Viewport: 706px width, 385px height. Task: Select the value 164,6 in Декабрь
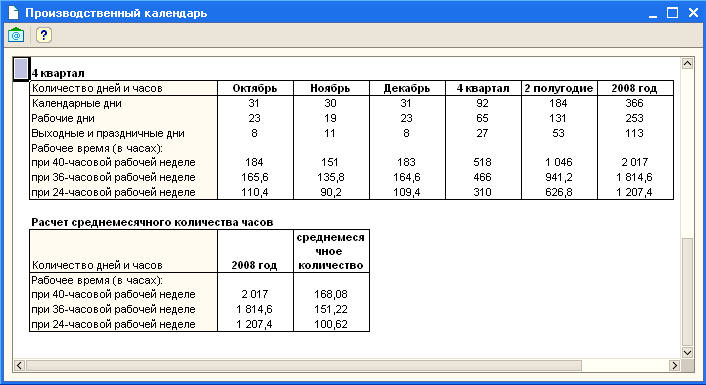point(406,177)
